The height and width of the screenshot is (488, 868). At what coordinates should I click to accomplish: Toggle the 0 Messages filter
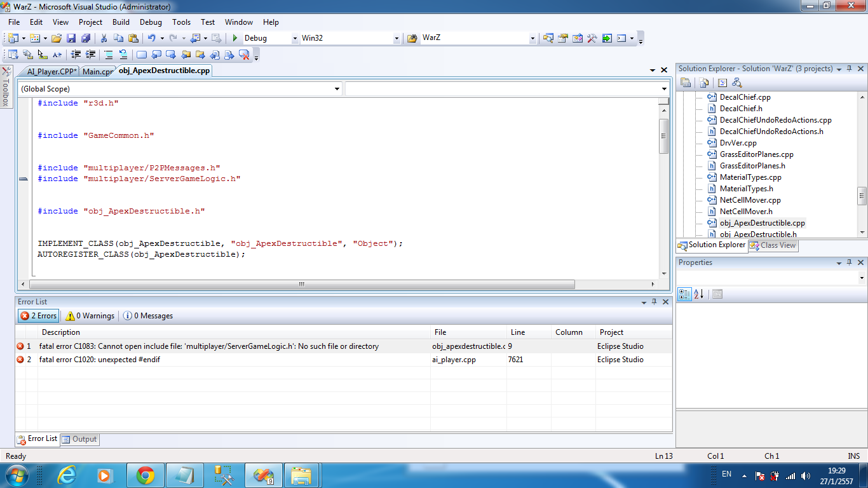[147, 316]
